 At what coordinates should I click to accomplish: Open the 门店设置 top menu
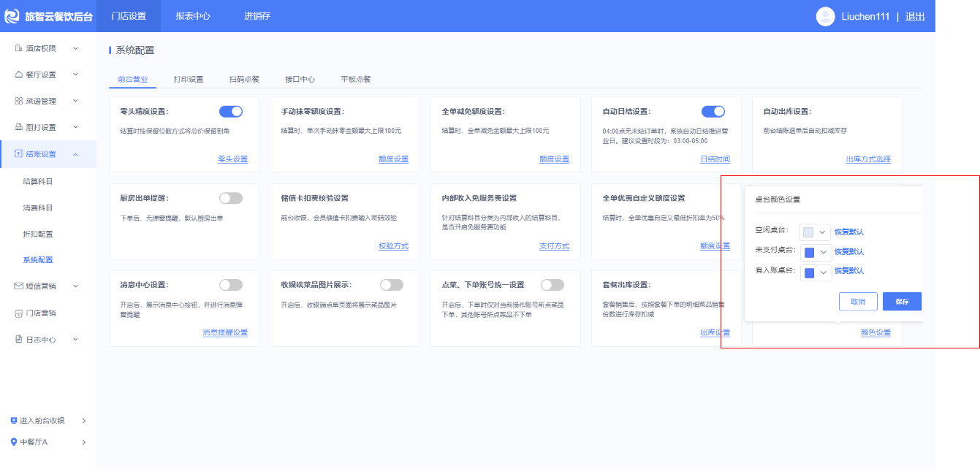[x=129, y=16]
